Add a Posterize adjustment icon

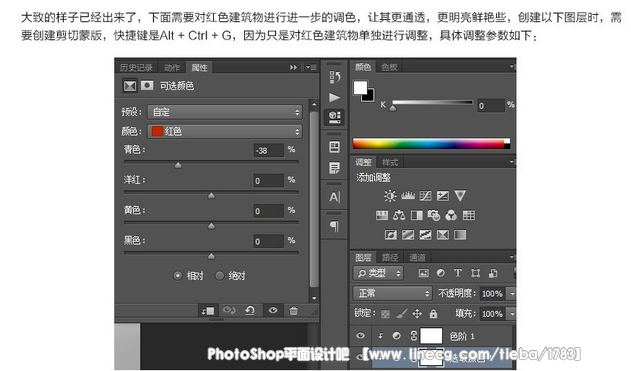[x=408, y=235]
